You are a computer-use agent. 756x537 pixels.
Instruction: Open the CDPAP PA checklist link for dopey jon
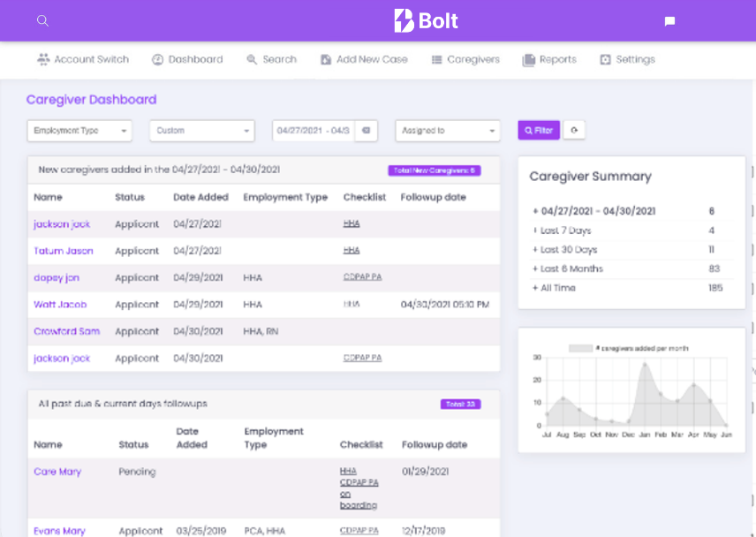coord(363,277)
